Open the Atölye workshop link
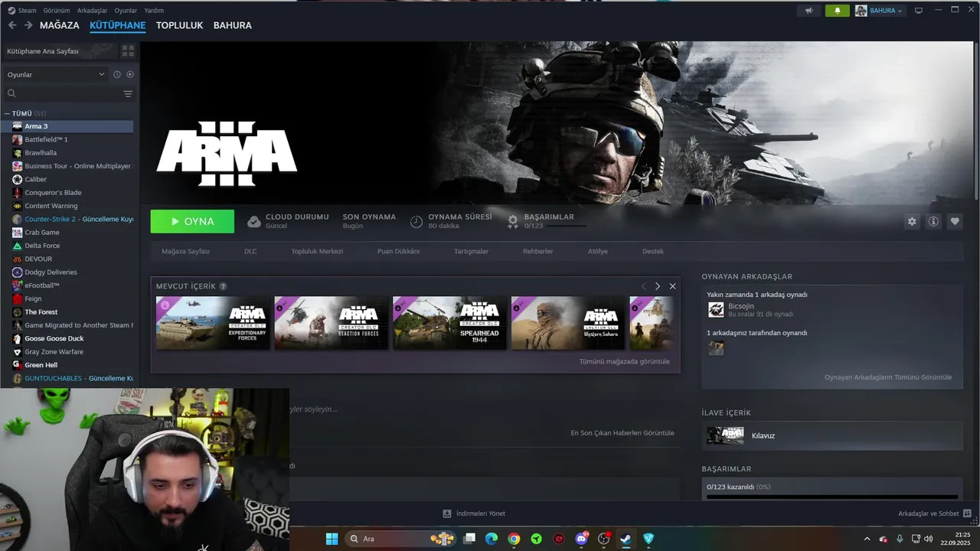This screenshot has height=551, width=980. pos(597,251)
